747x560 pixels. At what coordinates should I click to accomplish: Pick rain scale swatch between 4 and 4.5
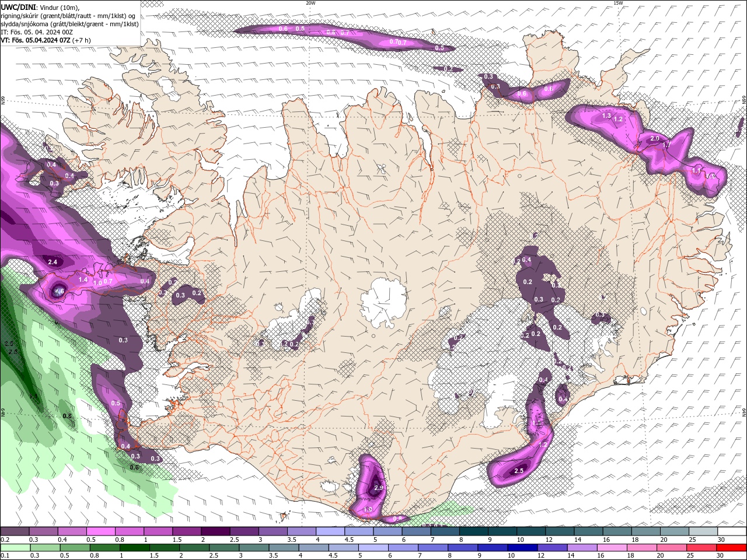coord(313,547)
